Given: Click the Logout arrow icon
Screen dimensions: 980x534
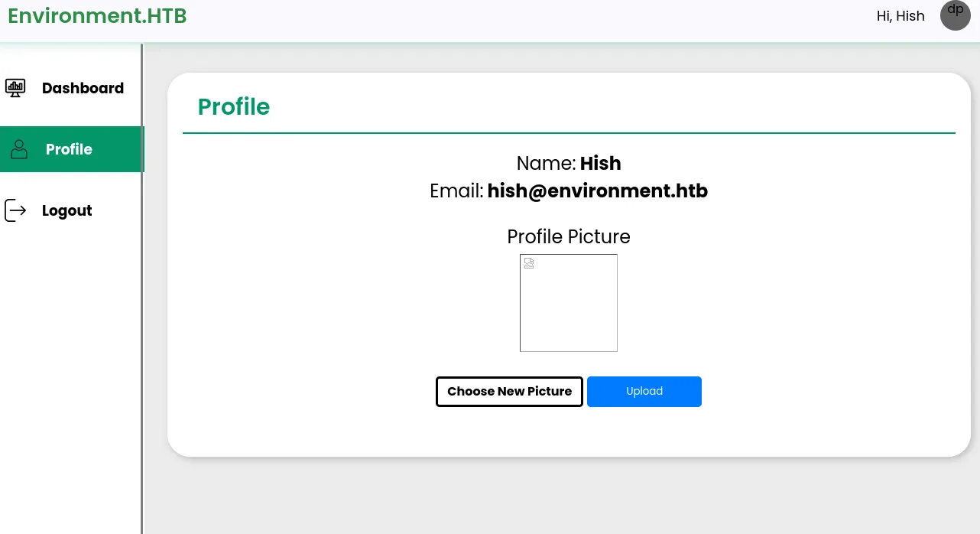Looking at the screenshot, I should tap(15, 210).
